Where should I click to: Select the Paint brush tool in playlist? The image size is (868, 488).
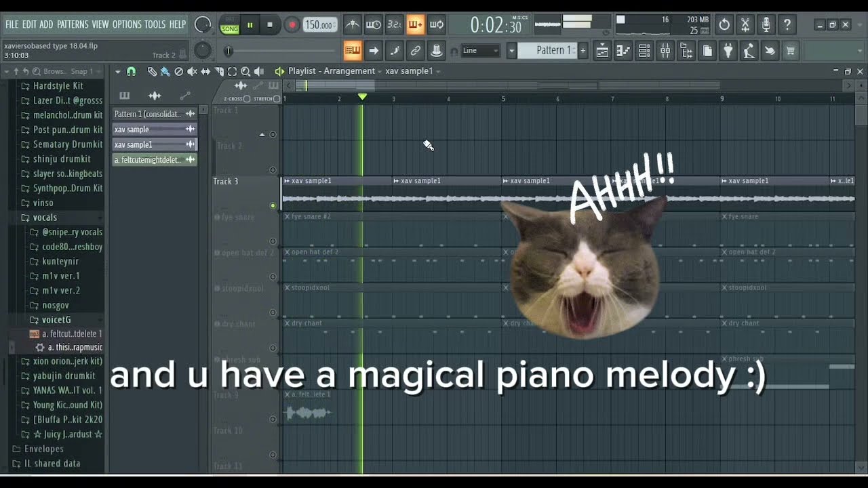point(165,71)
